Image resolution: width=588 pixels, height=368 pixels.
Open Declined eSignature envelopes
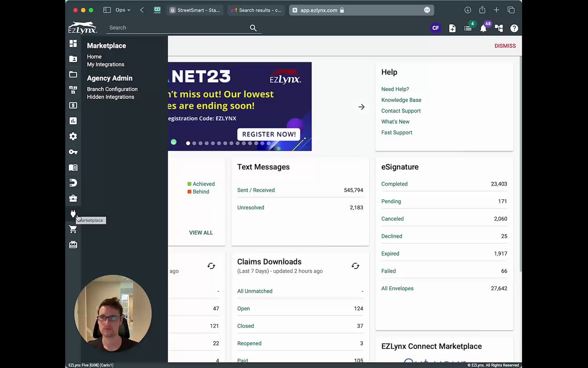[391, 236]
